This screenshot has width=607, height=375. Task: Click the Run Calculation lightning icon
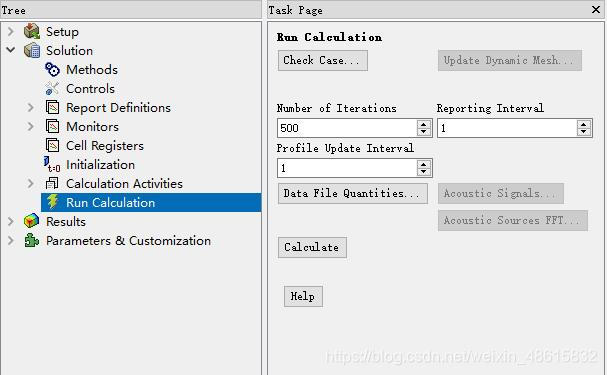pos(52,202)
